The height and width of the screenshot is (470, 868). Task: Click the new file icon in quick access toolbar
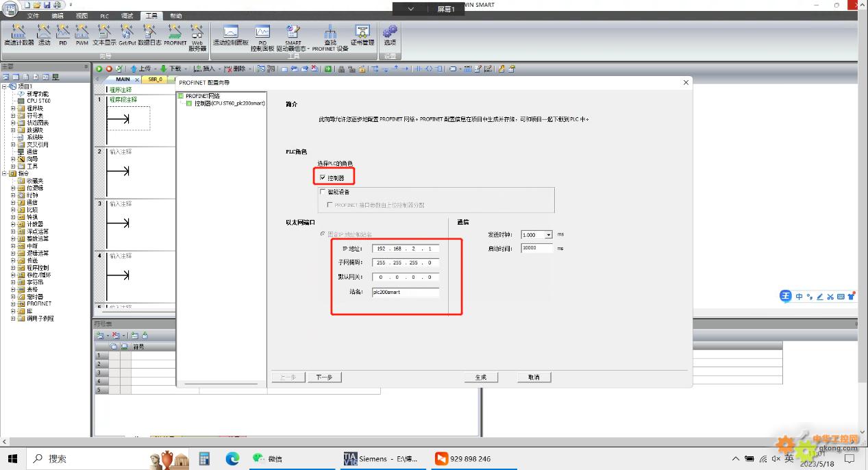pos(27,5)
